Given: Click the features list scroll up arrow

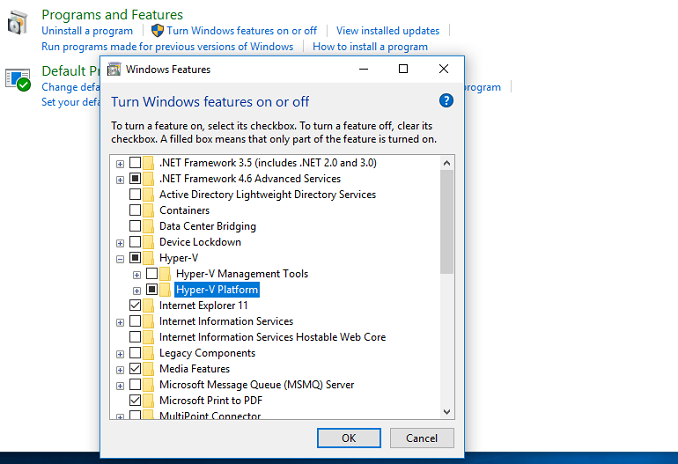Looking at the screenshot, I should (447, 163).
